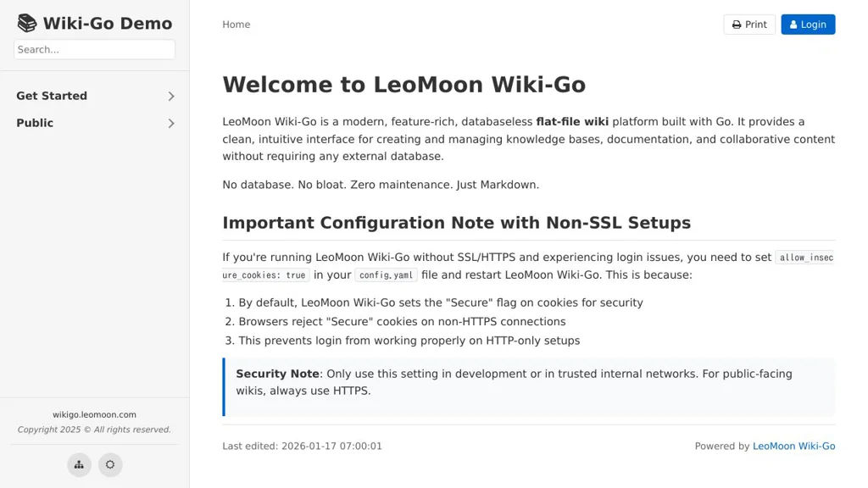Screen dimensions: 868x488
Task: Click the Wiki-Go Demo site title
Action: coord(107,24)
